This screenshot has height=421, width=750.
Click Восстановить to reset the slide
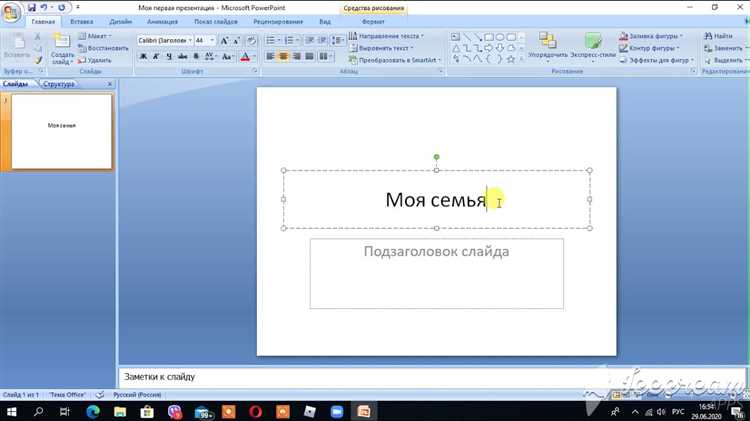103,48
